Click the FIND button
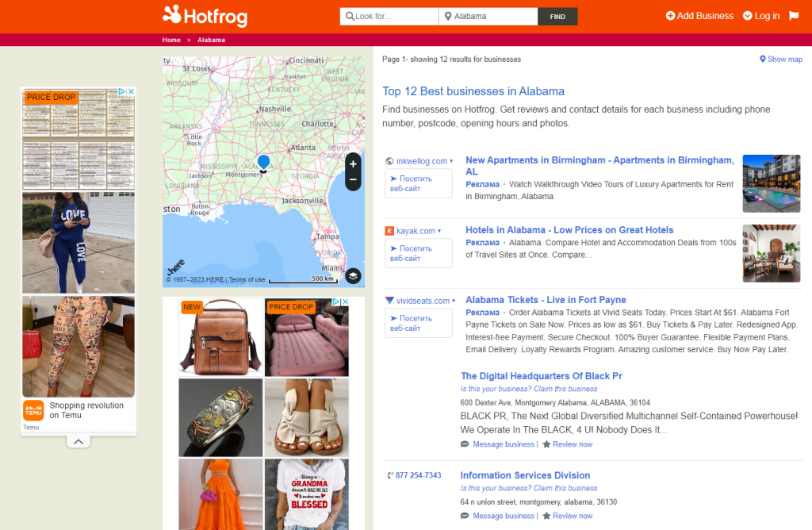 tap(557, 17)
